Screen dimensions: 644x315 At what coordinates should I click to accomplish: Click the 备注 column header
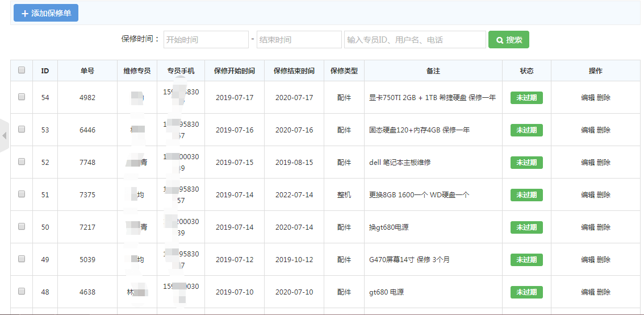tap(433, 71)
